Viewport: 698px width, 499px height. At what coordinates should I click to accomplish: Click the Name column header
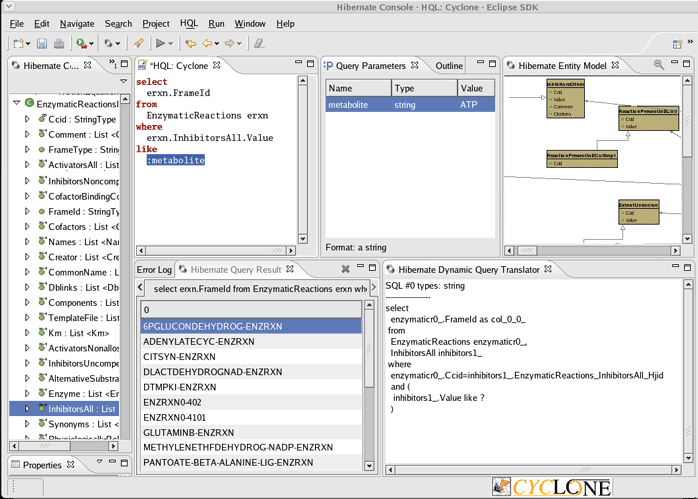click(358, 88)
